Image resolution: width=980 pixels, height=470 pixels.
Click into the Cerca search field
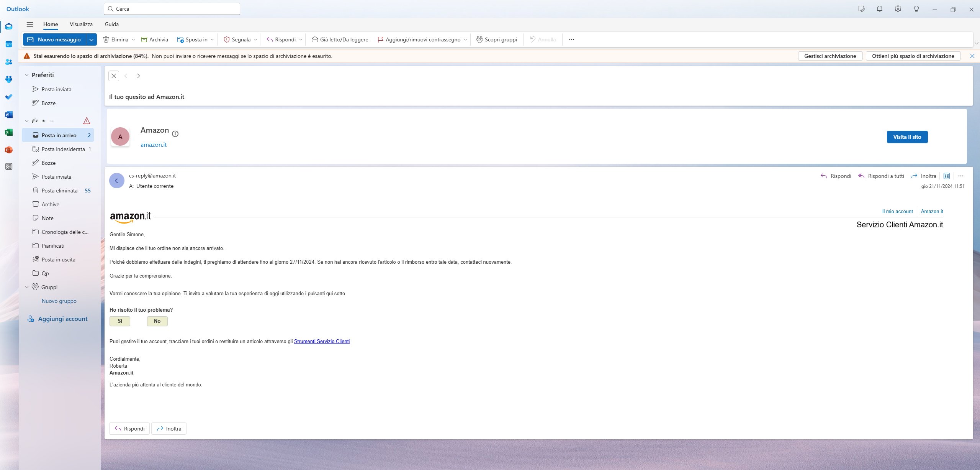(x=172, y=9)
